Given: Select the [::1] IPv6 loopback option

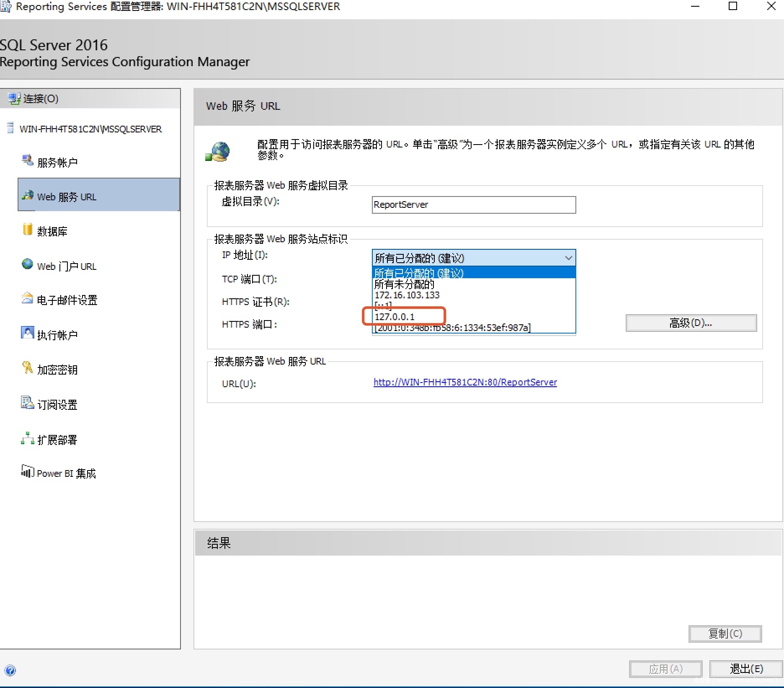Looking at the screenshot, I should click(x=474, y=306).
